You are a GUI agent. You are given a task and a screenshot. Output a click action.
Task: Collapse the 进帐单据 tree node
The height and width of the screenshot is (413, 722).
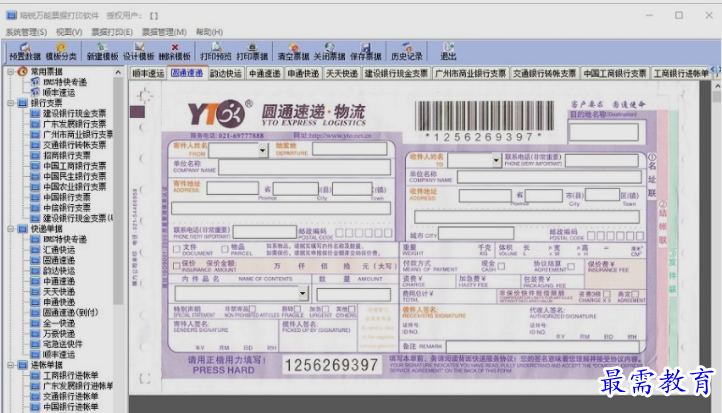pos(11,365)
